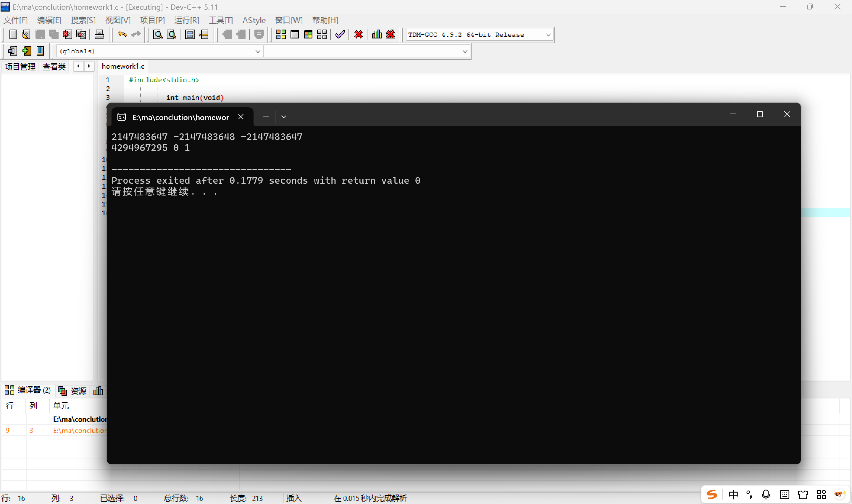This screenshot has width=852, height=504.
Task: Click the Print icon in toolbar
Action: coord(99,34)
